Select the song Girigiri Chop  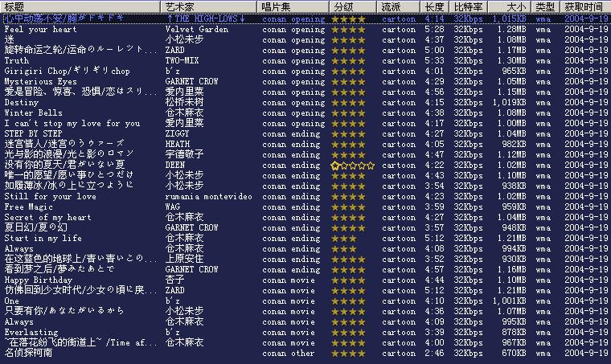pyautogui.click(x=67, y=72)
